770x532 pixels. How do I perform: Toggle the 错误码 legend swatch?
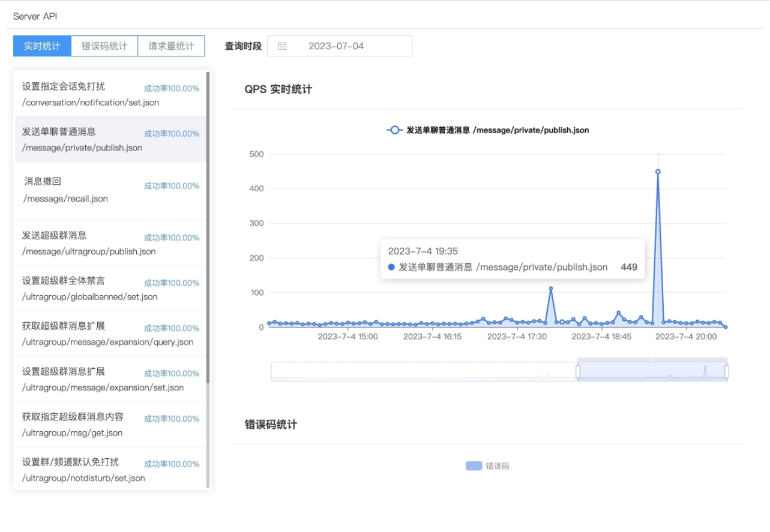(x=474, y=466)
